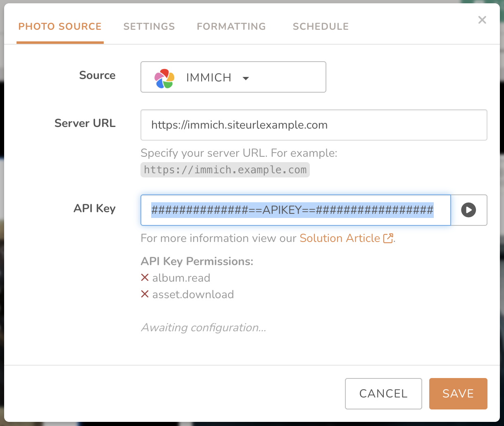504x426 pixels.
Task: Click the album.read permission text
Action: (x=181, y=278)
